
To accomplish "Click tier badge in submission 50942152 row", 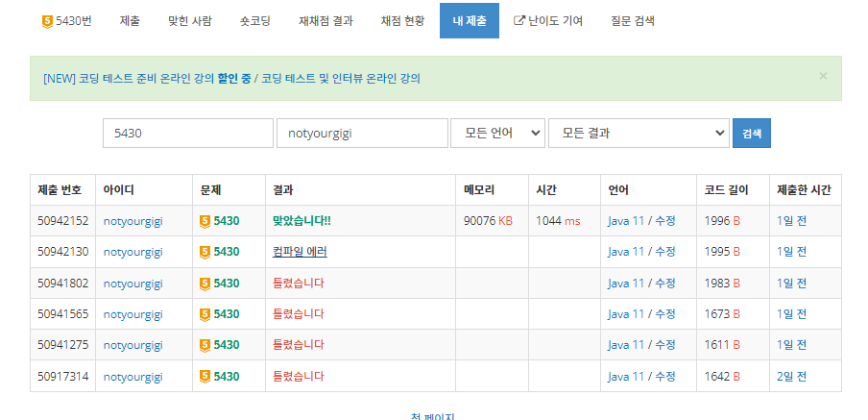I will pyautogui.click(x=205, y=221).
